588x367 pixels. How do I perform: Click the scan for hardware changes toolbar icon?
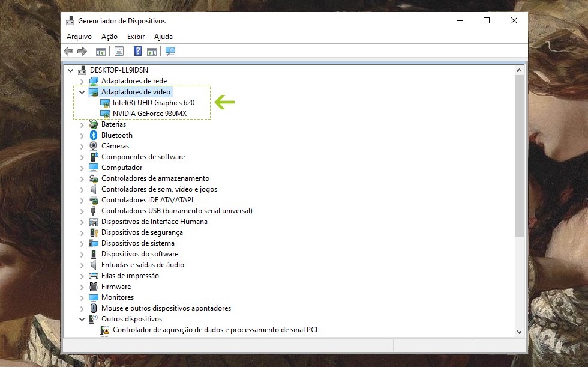tap(170, 52)
